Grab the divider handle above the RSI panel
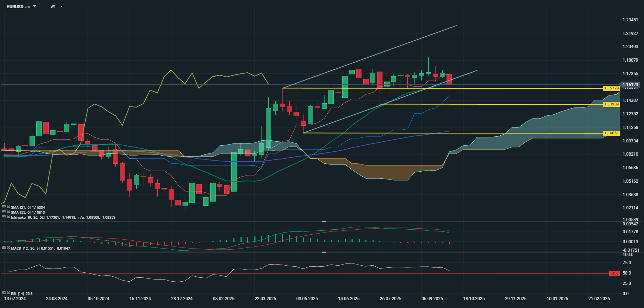644x308 pixels. pyautogui.click(x=324, y=252)
